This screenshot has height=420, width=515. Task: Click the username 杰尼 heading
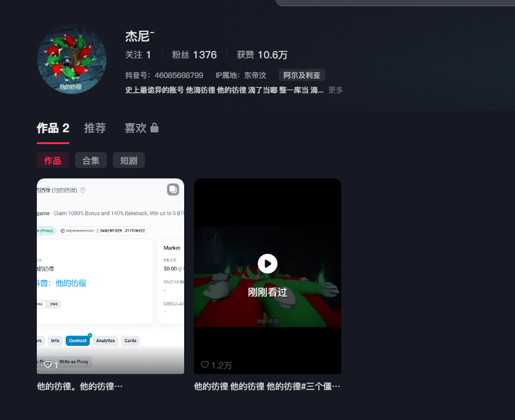point(139,36)
